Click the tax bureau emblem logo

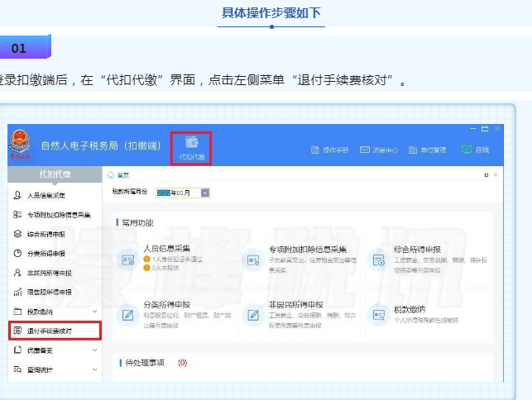(x=20, y=145)
